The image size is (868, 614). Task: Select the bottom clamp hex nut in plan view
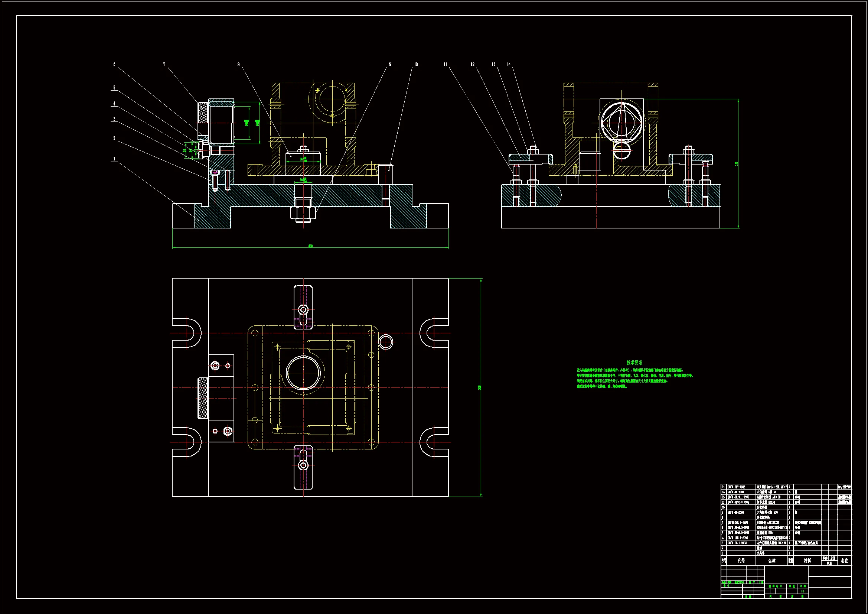[x=303, y=465]
